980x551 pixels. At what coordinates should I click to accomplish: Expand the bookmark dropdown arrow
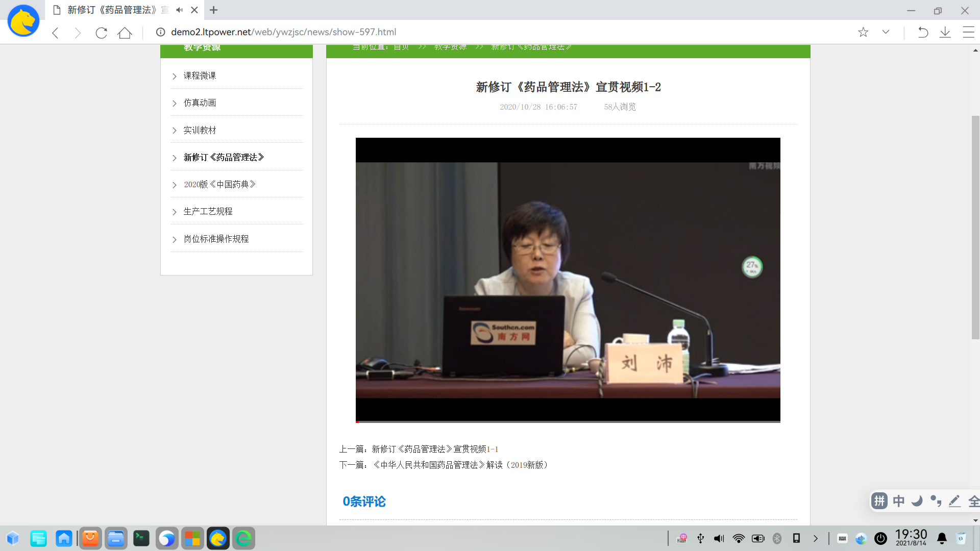tap(886, 32)
